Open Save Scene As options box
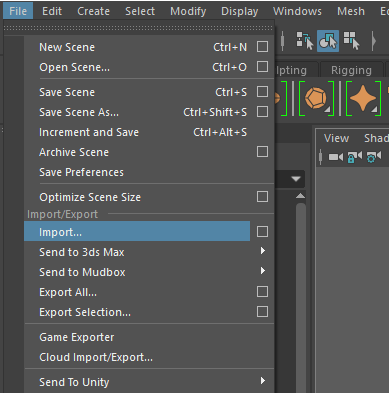This screenshot has height=393, width=389. (262, 112)
